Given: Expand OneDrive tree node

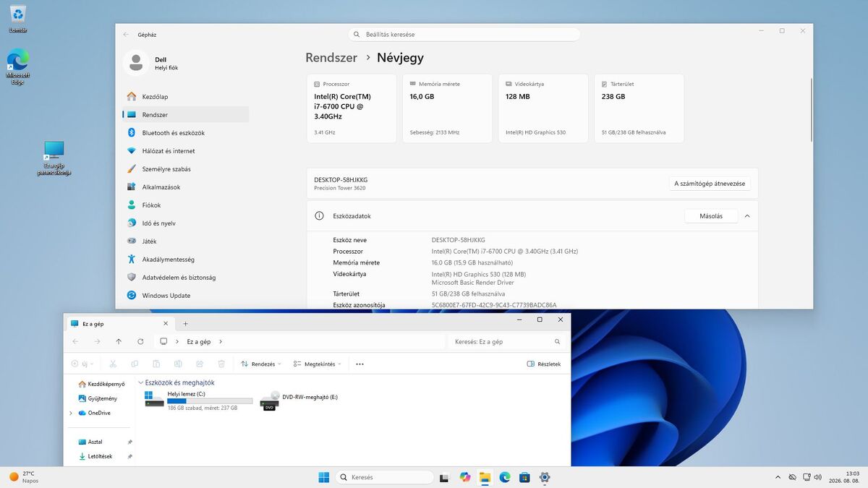Looking at the screenshot, I should pyautogui.click(x=71, y=413).
